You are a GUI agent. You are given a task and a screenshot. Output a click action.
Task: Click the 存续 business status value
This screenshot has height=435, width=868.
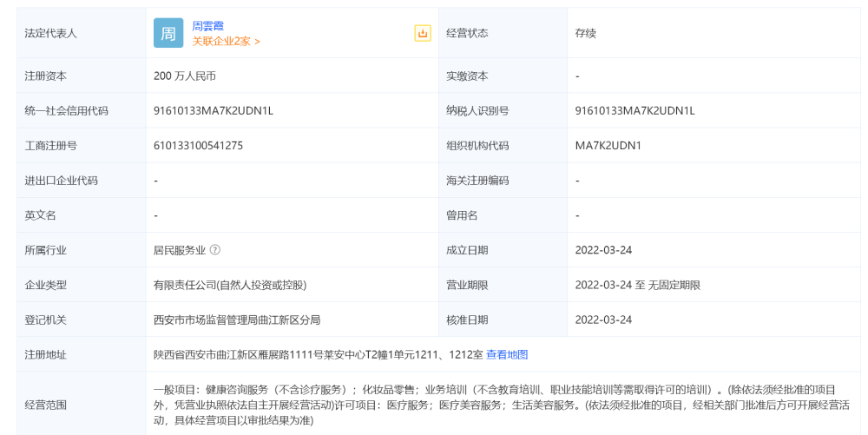coord(585,33)
